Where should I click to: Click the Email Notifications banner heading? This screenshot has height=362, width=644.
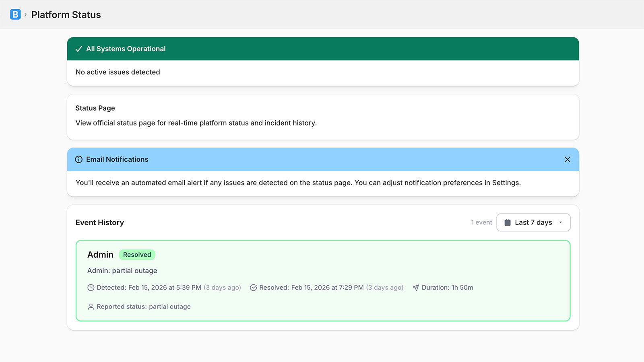point(117,160)
